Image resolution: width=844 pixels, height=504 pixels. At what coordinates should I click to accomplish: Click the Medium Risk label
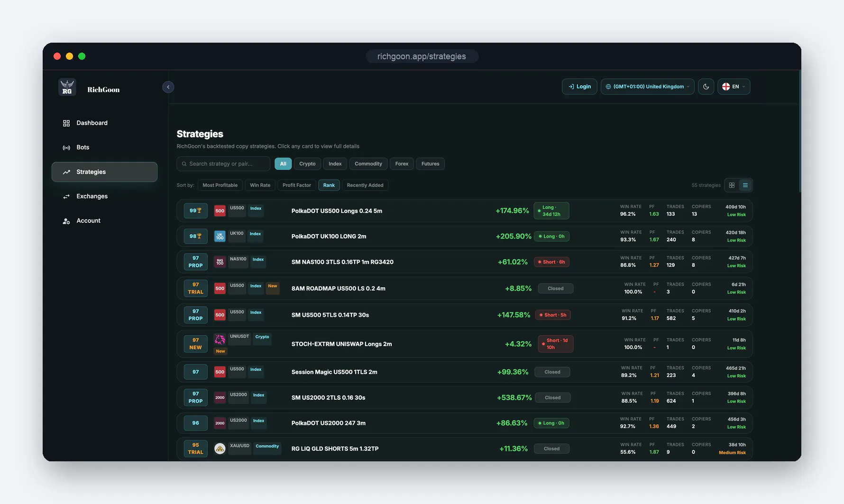[x=732, y=453]
